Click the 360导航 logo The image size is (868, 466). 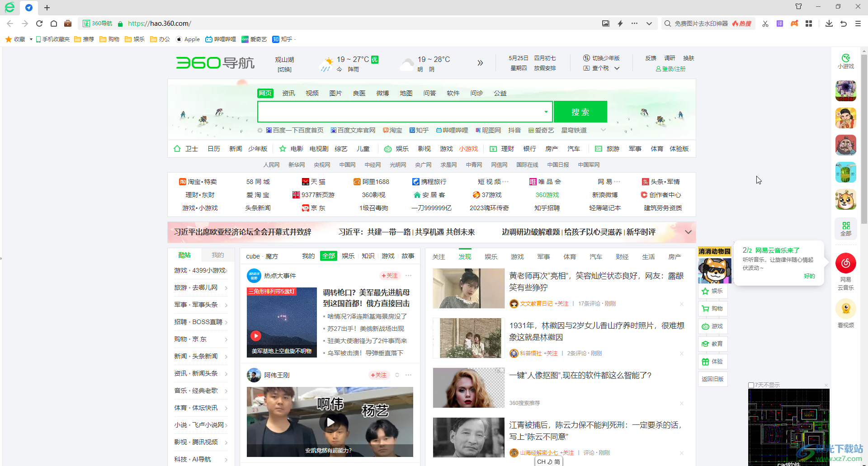(x=215, y=63)
